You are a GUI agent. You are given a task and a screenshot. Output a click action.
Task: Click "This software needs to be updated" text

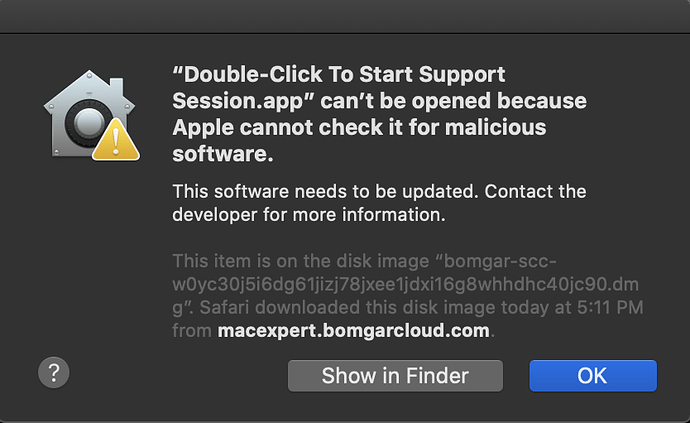tap(325, 191)
